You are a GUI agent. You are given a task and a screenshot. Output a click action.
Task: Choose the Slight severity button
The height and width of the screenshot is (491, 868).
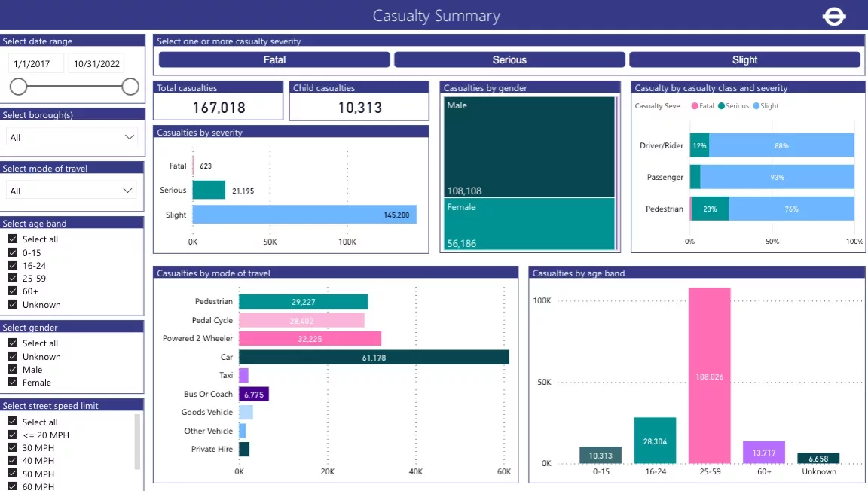pos(744,59)
